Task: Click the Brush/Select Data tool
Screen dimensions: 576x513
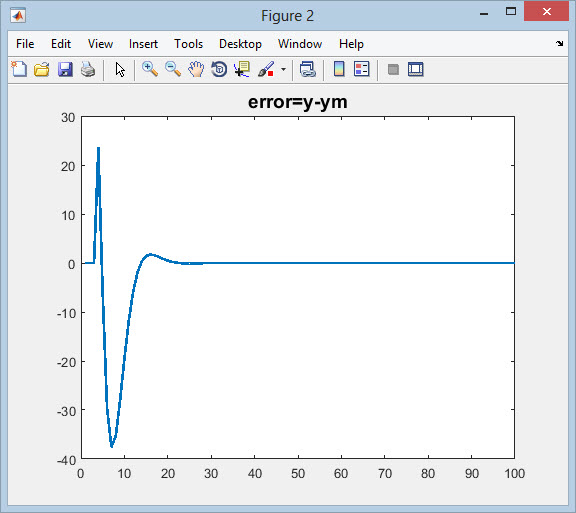Action: (266, 69)
